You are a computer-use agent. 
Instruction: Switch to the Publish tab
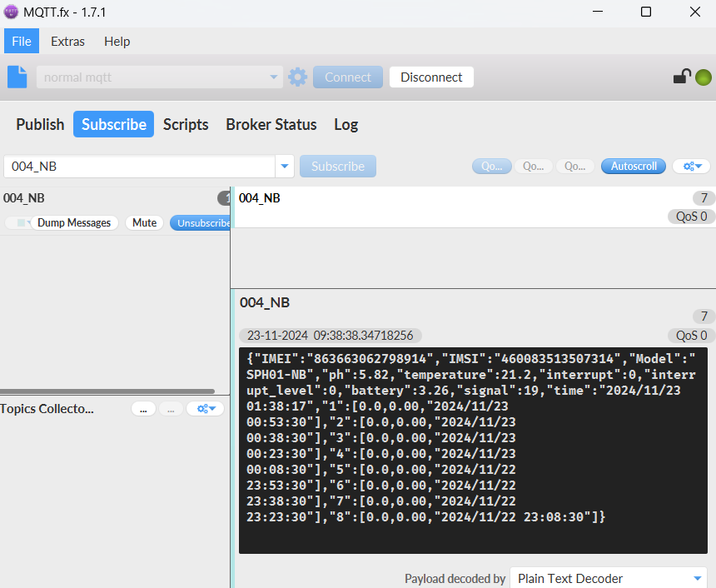pos(40,124)
